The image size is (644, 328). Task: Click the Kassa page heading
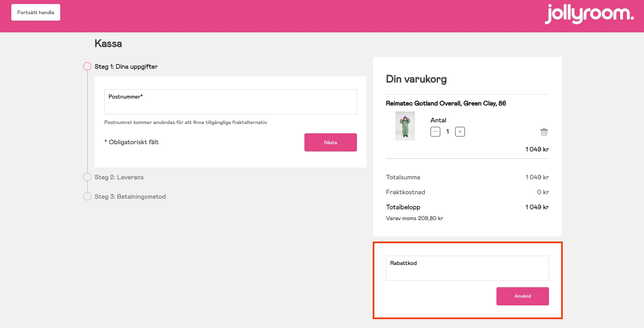108,44
